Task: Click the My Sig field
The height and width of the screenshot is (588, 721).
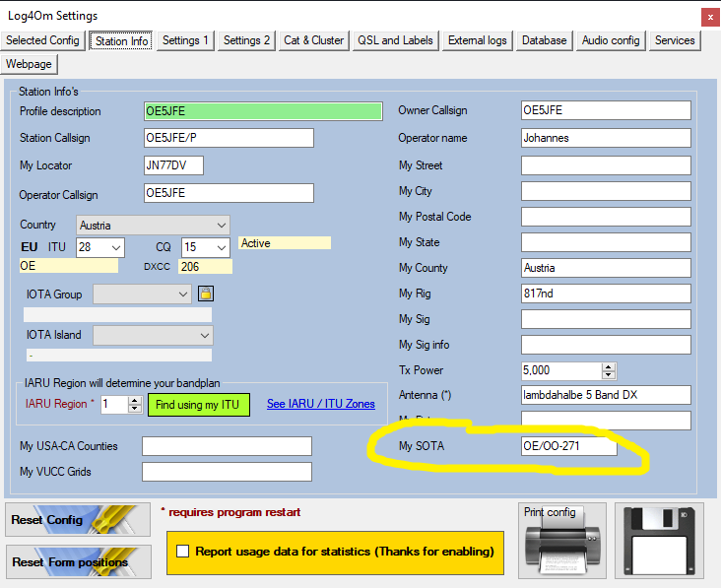Action: (x=606, y=319)
